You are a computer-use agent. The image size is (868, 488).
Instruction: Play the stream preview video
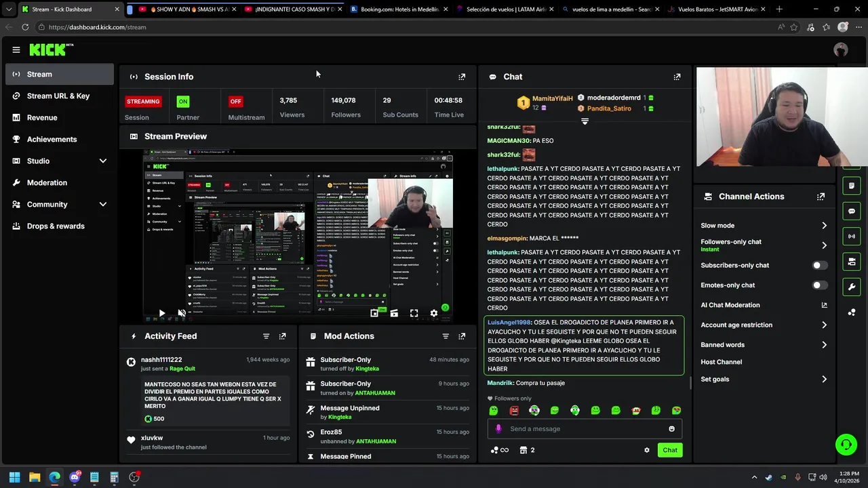pos(161,313)
